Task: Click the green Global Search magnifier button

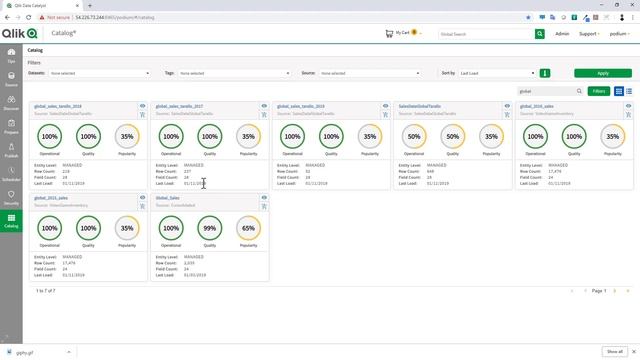Action: [x=540, y=34]
